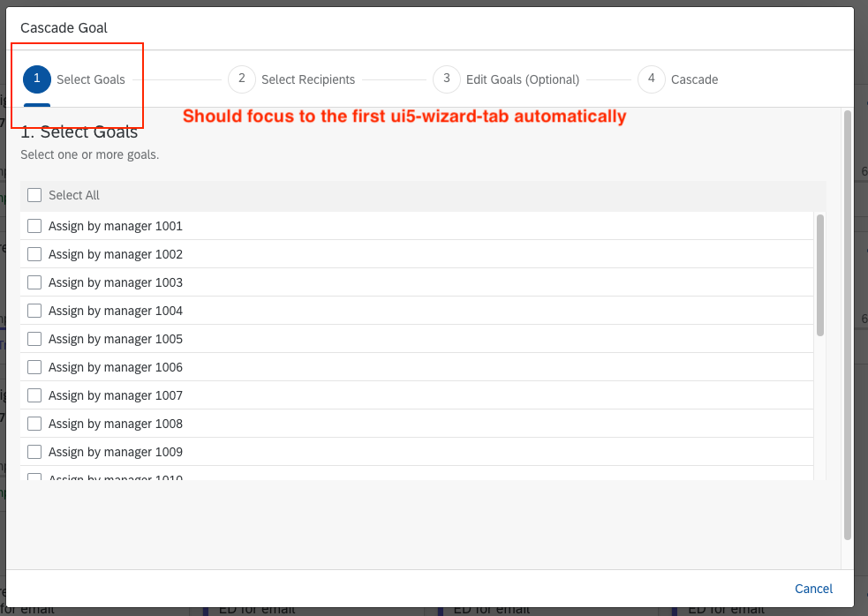Check Assign by manager 1001
This screenshot has height=616, width=868.
click(x=34, y=226)
